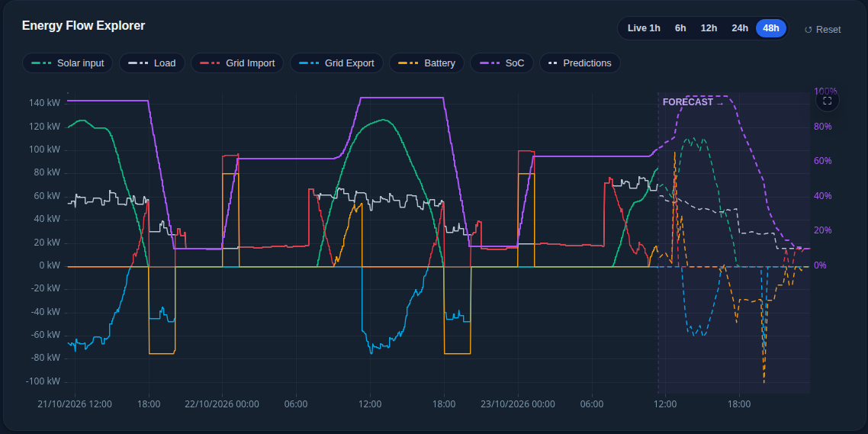Viewport: 868px width, 434px height.
Task: Click the Energy Flow Explorer title
Action: point(84,25)
